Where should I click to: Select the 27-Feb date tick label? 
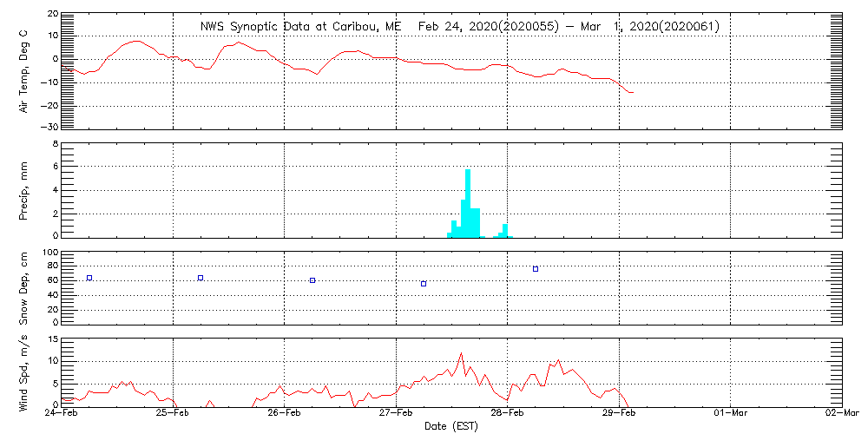[397, 413]
